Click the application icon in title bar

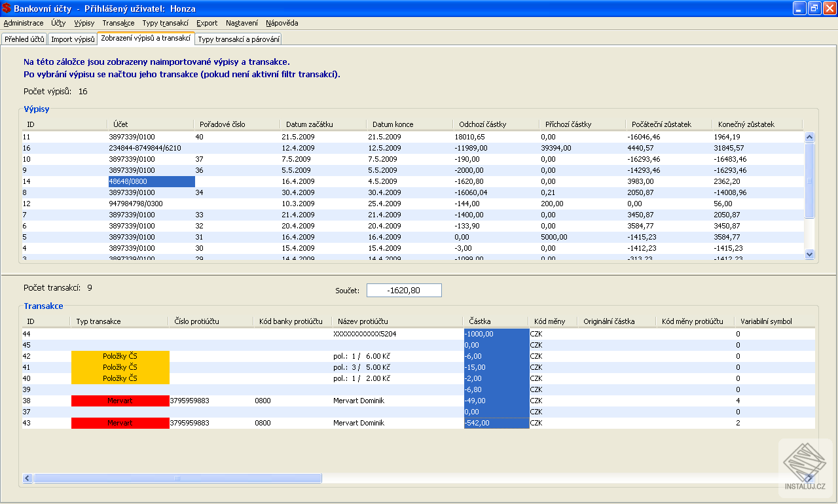7,9
